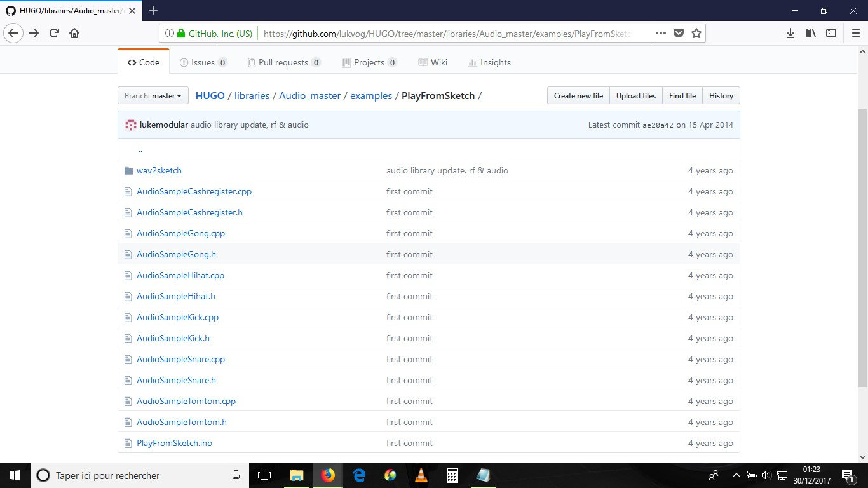Open the Firefox hamburger menu
Viewport: 868px width, 488px height.
[855, 33]
